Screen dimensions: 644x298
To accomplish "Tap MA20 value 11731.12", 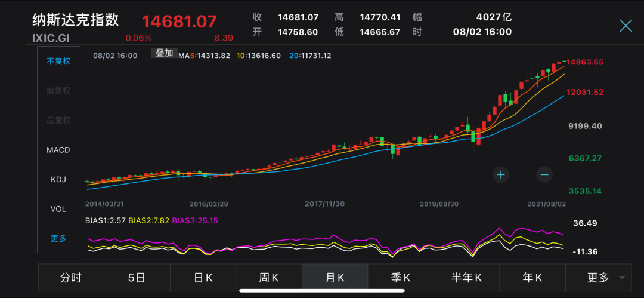I will [315, 56].
